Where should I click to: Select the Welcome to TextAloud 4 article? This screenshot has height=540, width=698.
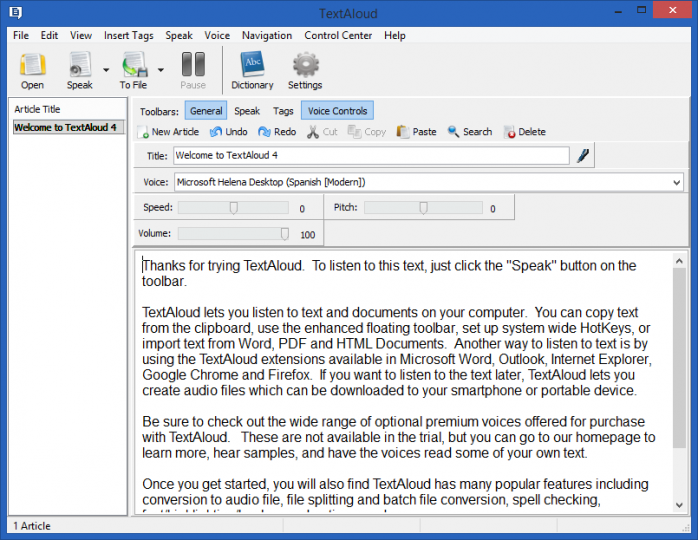tap(63, 127)
